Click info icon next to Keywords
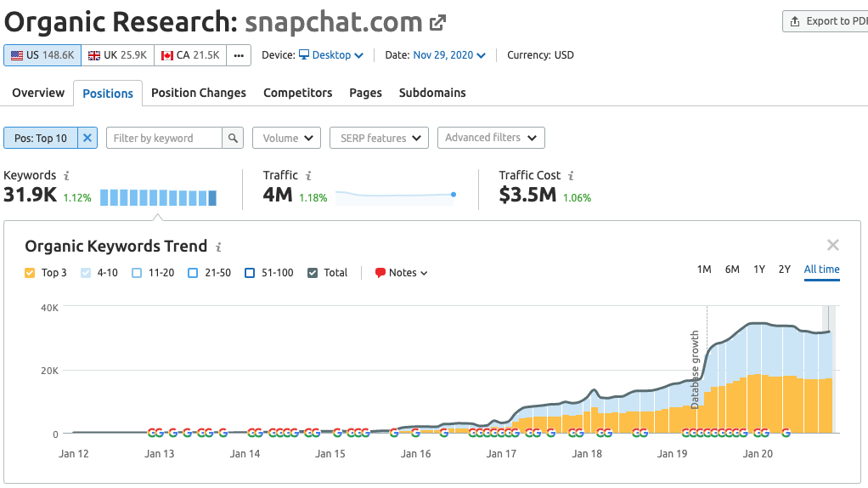 [66, 176]
